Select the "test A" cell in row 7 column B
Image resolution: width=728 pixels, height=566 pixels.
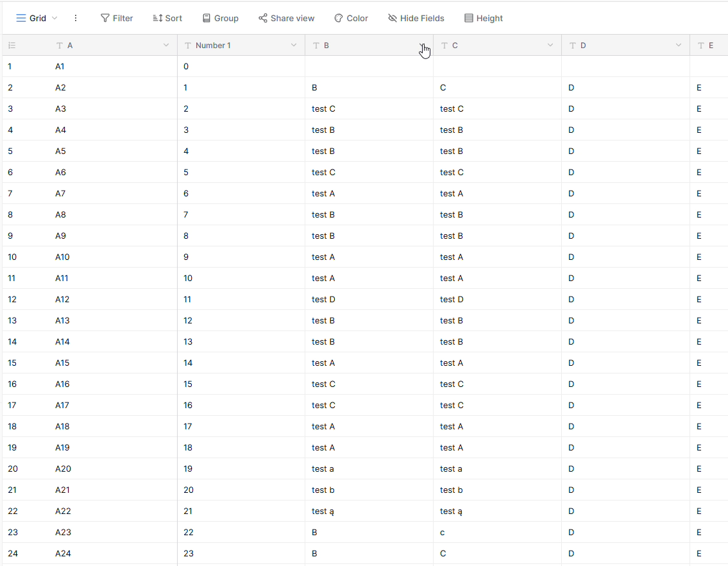click(369, 194)
